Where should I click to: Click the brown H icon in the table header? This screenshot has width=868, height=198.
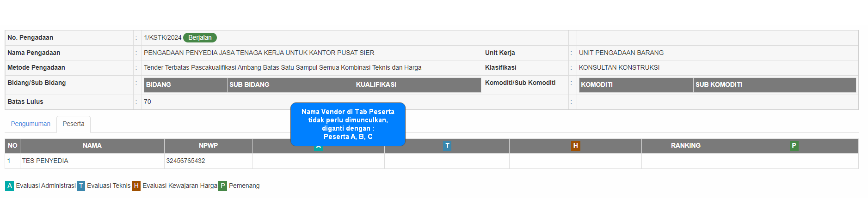coord(575,146)
